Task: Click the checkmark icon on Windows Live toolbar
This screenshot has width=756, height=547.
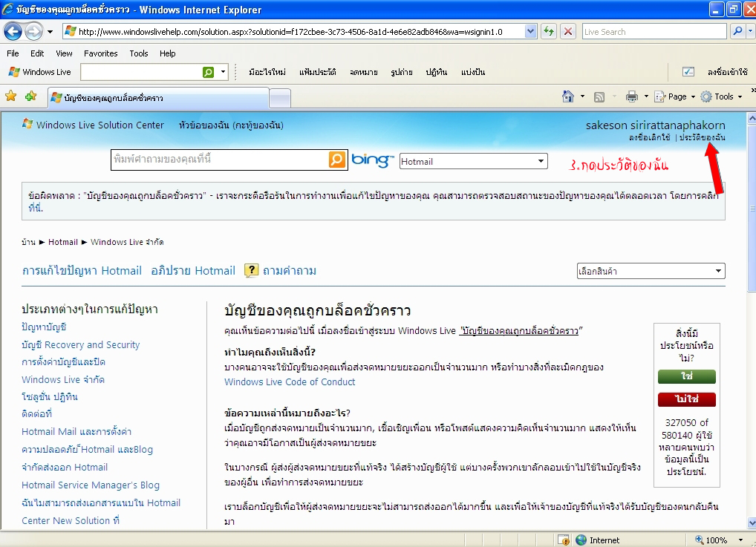Action: 688,72
